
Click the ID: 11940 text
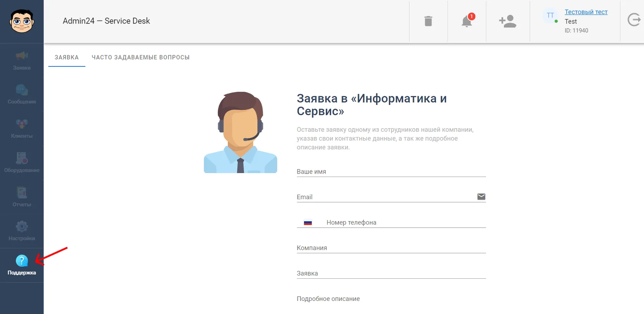tap(576, 31)
